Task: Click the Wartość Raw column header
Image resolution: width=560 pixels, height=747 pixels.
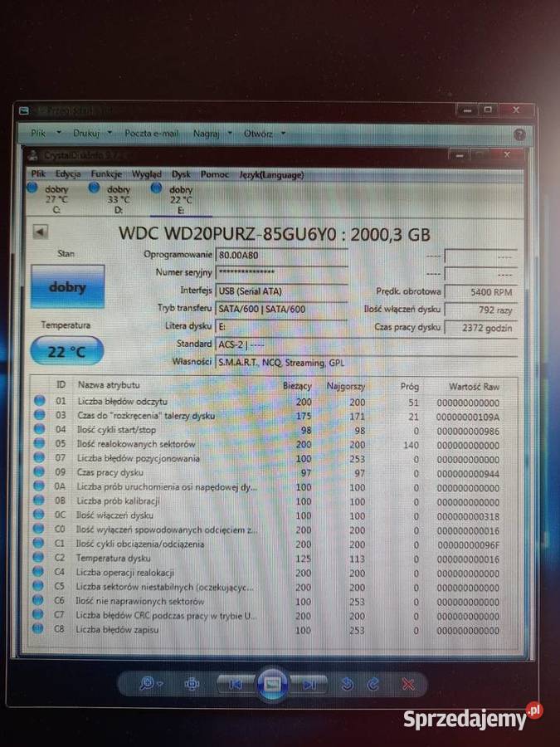Action: pyautogui.click(x=475, y=386)
